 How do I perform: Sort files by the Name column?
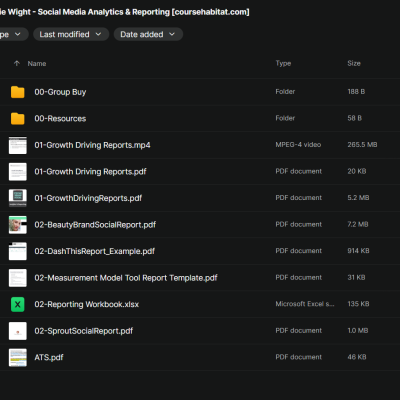coord(37,64)
